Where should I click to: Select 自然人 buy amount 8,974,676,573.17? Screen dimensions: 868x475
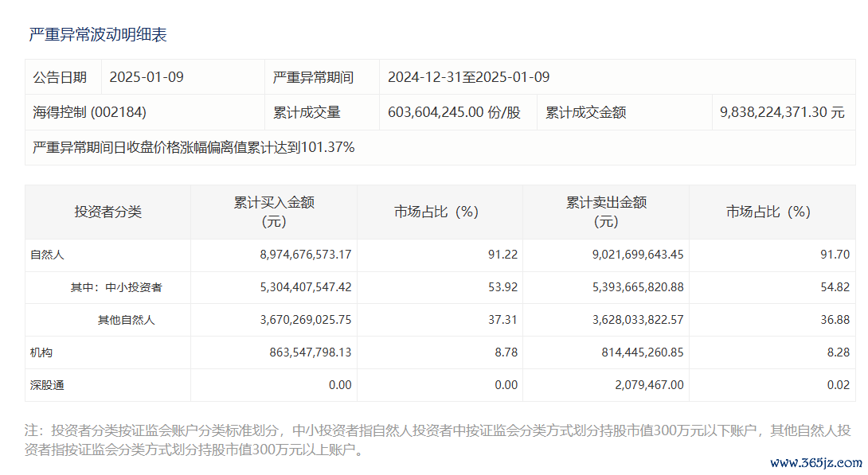[294, 255]
